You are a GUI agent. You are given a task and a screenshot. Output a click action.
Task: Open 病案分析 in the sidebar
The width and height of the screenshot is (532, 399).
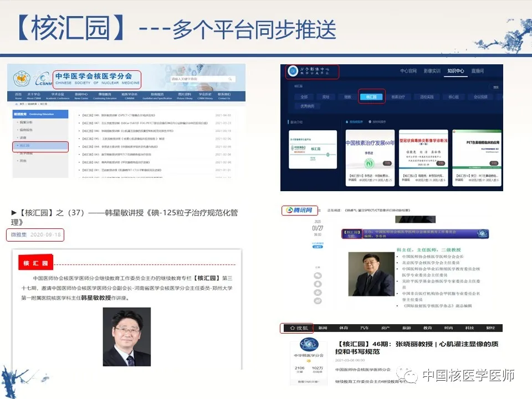[x=27, y=121]
